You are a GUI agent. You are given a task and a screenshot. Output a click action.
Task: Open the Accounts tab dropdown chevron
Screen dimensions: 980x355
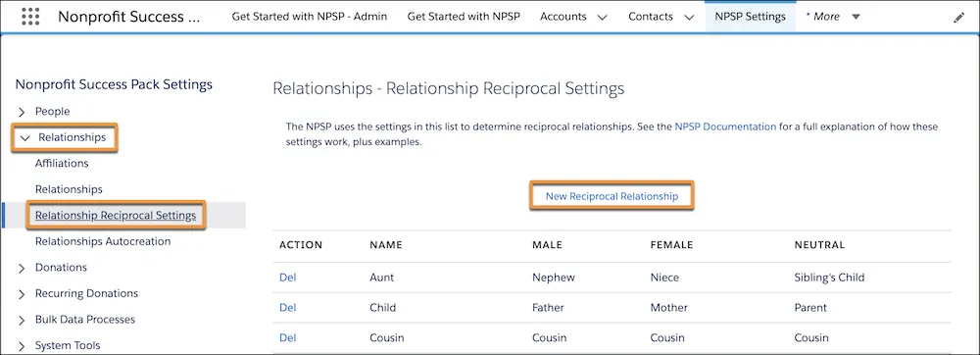602,18
